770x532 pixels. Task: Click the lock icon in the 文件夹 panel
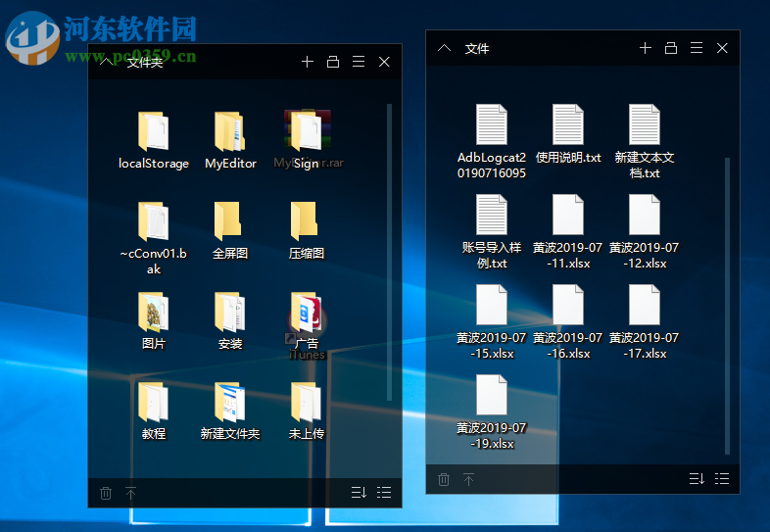pos(333,62)
